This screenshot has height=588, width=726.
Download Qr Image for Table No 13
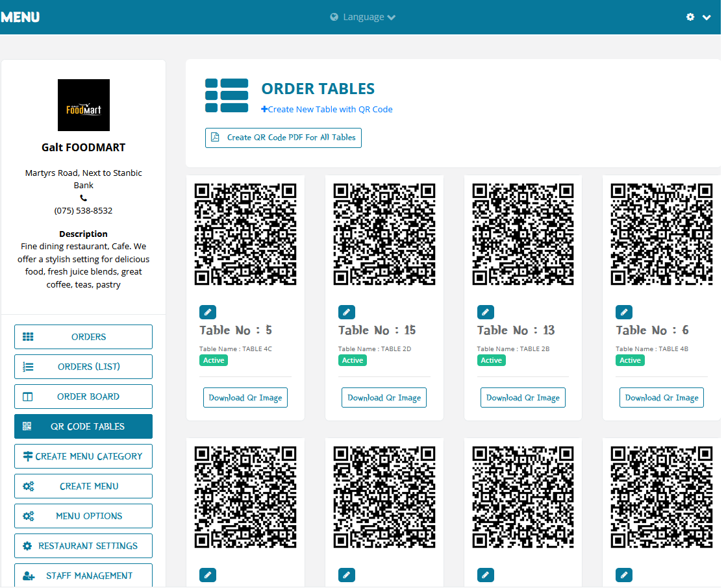tap(523, 398)
